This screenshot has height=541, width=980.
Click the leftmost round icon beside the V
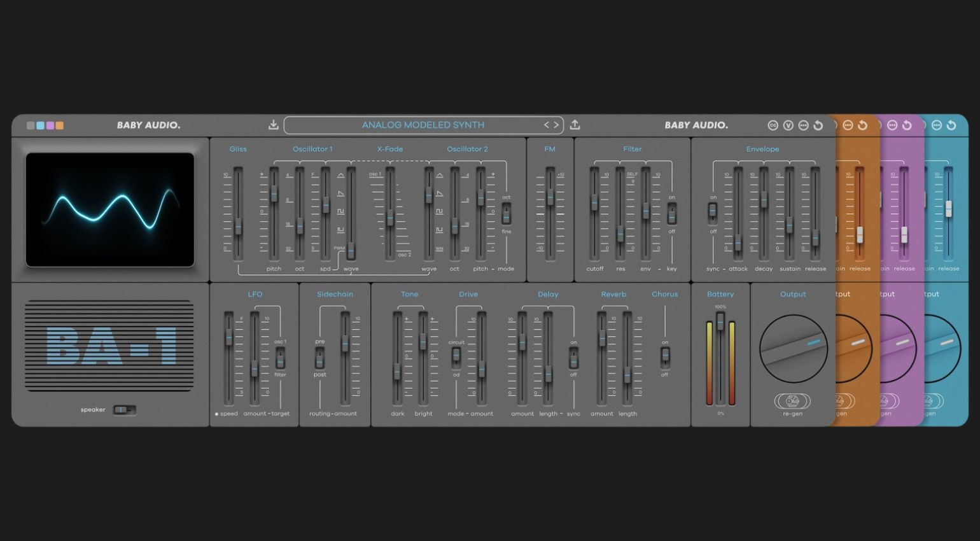(773, 125)
